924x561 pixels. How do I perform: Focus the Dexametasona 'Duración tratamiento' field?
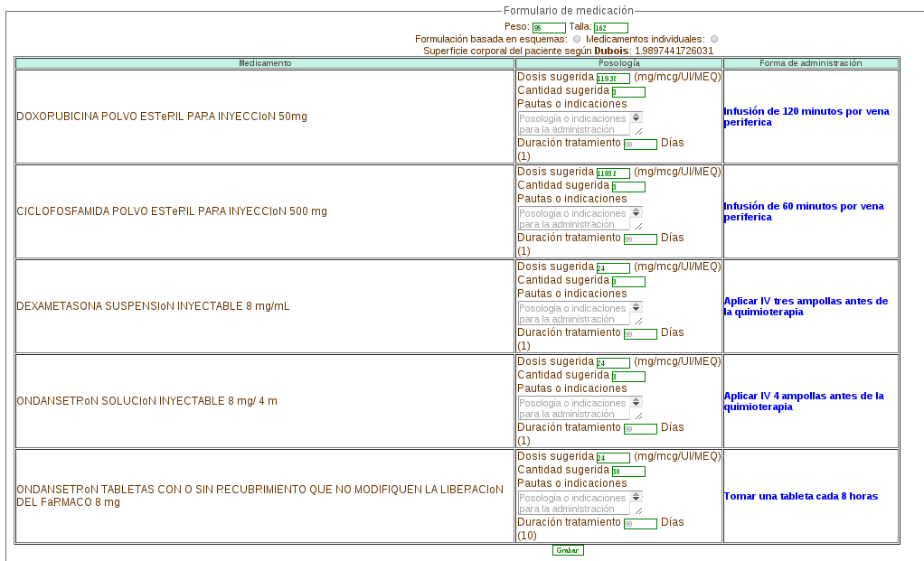[x=640, y=334]
